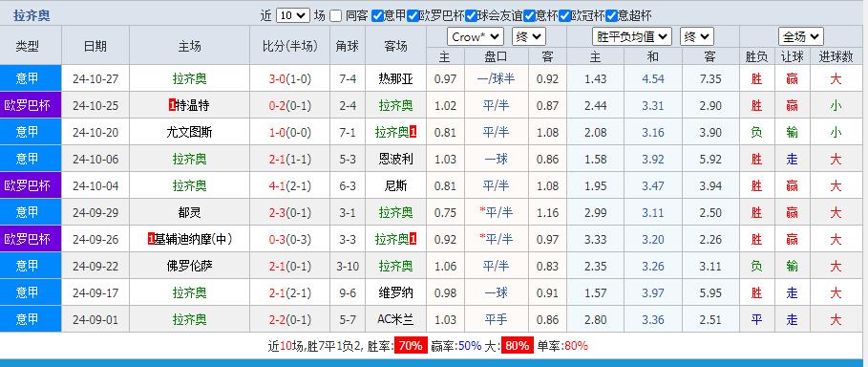868x367 pixels.
Task: Click the 进球数 column header
Action: (836, 56)
